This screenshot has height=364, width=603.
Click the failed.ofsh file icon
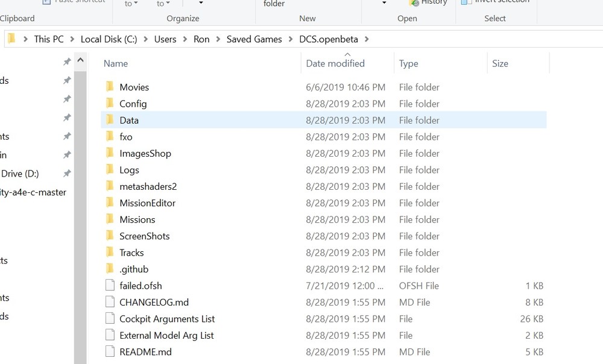point(109,286)
